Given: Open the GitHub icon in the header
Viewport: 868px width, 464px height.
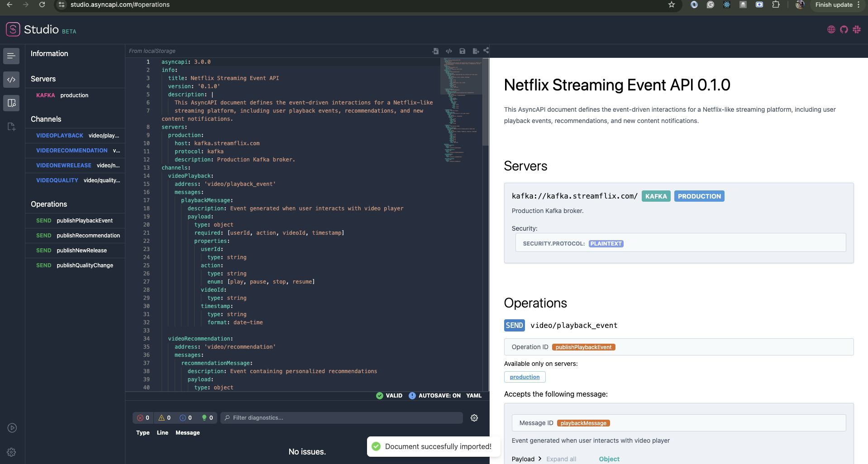Looking at the screenshot, I should pyautogui.click(x=844, y=29).
